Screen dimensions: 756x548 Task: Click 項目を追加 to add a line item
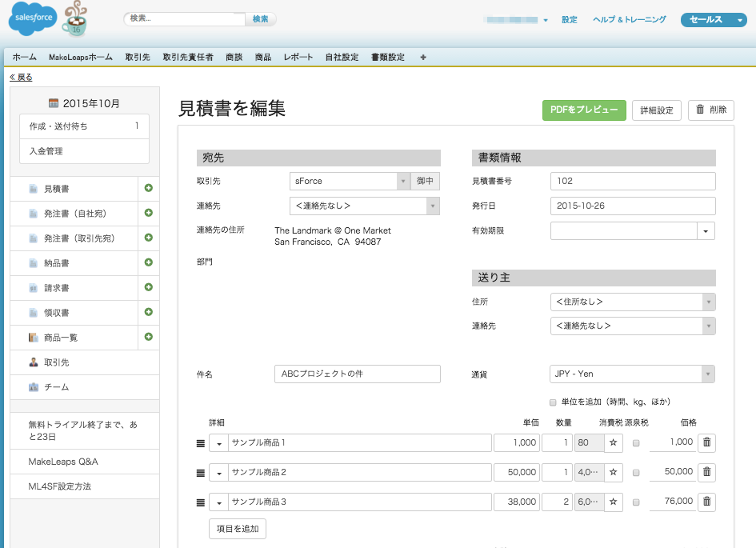tap(237, 528)
